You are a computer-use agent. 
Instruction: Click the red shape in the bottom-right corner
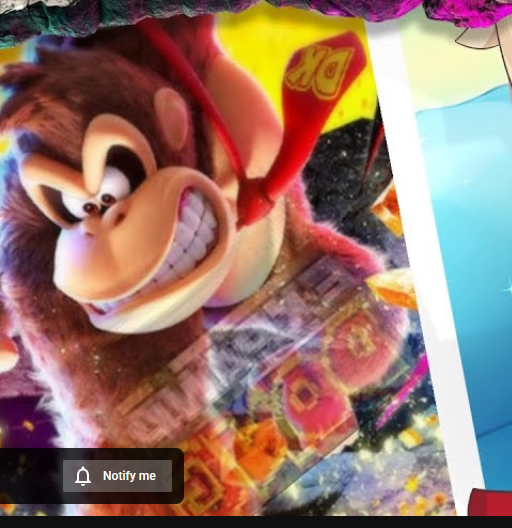pos(492,502)
